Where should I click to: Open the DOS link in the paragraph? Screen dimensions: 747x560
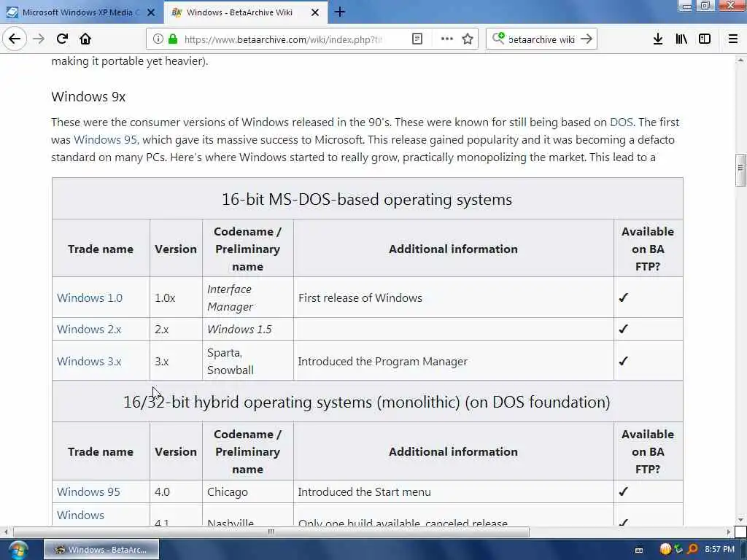[622, 122]
